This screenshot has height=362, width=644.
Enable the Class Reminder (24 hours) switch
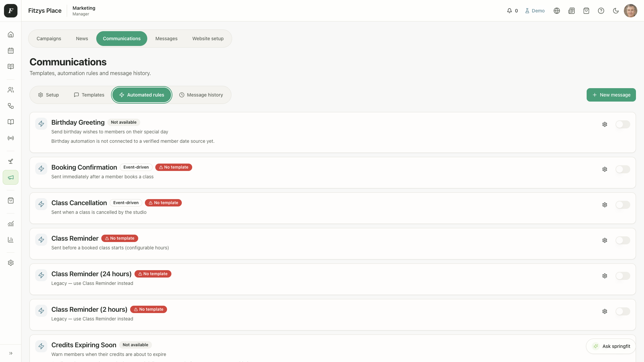623,276
